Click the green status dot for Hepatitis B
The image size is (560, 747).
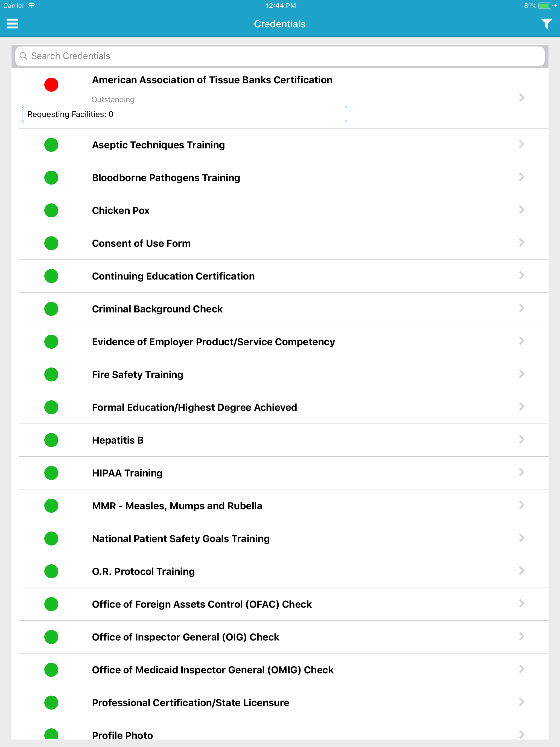(x=51, y=440)
